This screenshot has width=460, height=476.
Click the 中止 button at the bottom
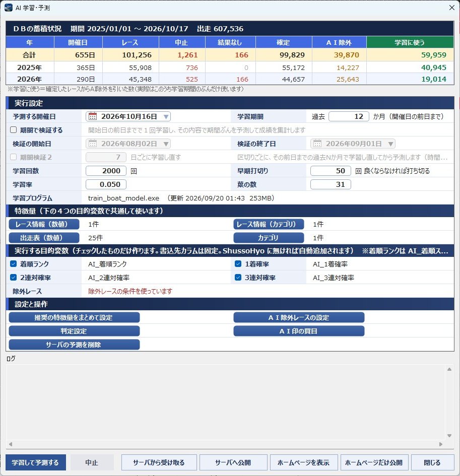[92, 462]
